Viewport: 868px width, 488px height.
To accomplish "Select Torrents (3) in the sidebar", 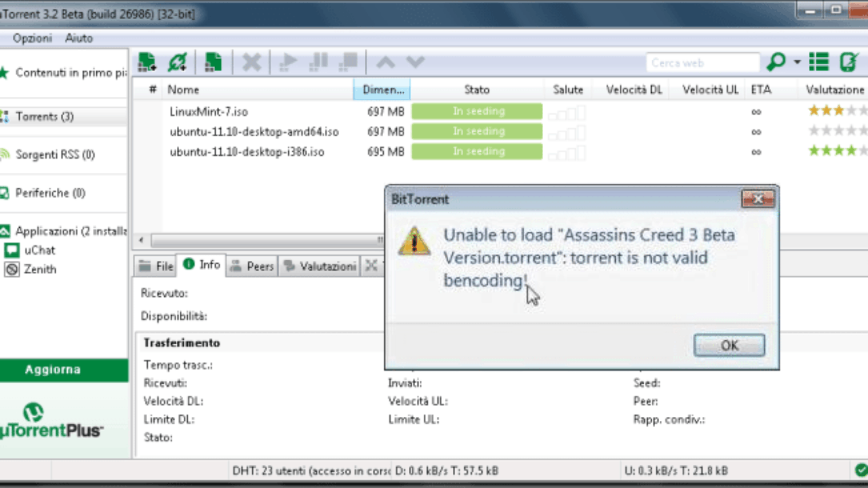I will (x=64, y=117).
